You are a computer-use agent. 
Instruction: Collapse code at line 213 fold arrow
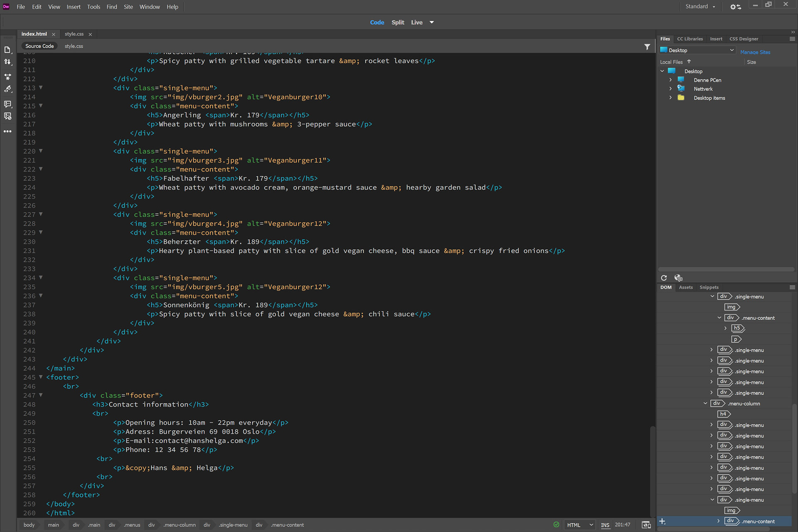click(x=41, y=88)
